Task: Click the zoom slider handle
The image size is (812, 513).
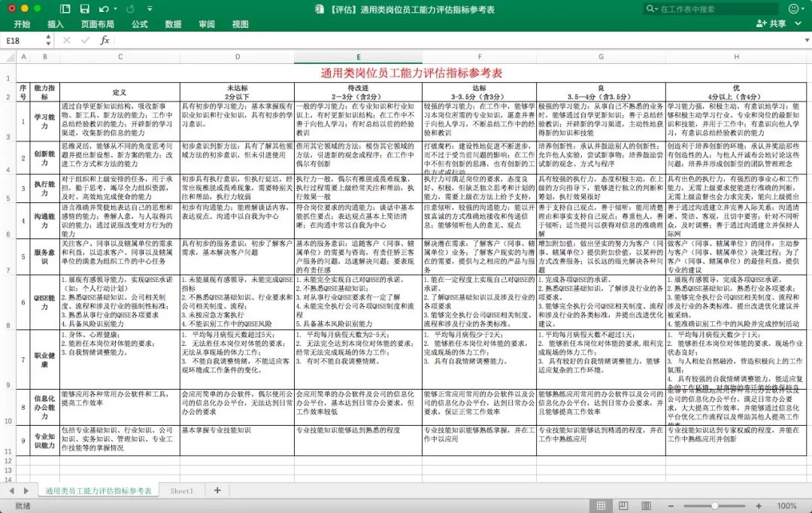Action: tap(715, 505)
